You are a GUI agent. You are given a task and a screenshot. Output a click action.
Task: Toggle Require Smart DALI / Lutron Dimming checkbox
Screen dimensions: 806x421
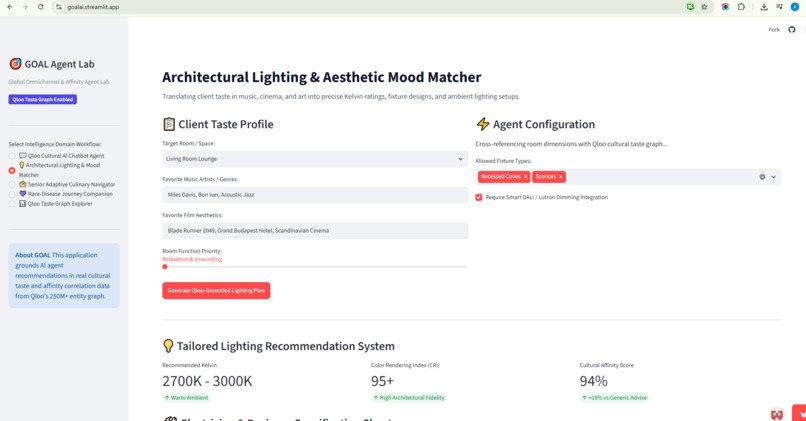click(x=479, y=197)
